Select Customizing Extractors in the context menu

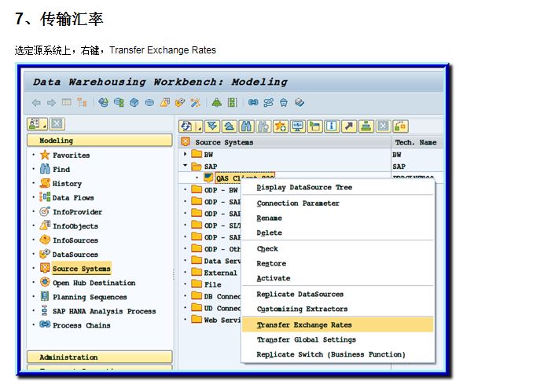coord(302,310)
